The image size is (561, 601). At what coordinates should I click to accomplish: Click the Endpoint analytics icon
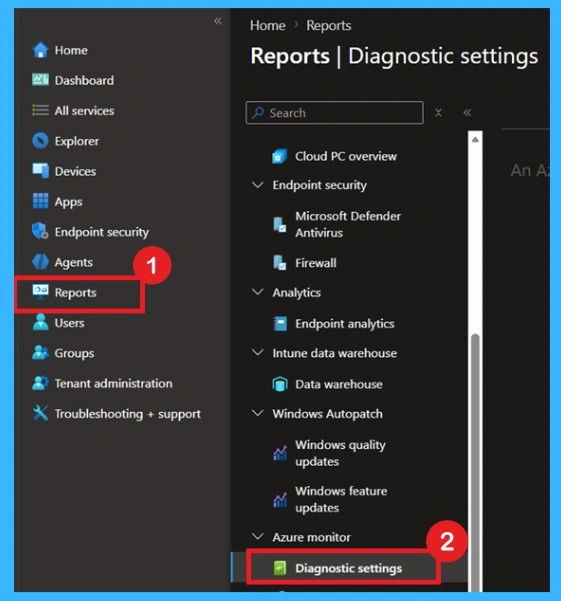tap(280, 324)
